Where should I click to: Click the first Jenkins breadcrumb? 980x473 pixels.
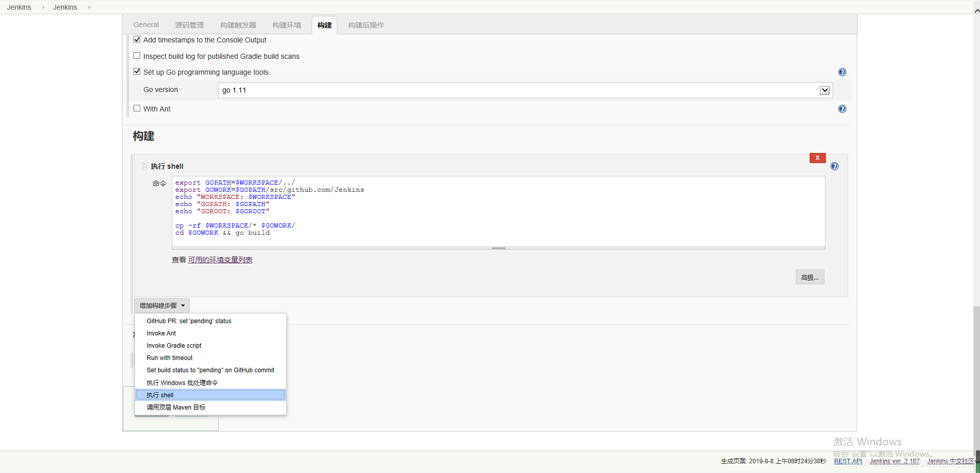point(19,7)
